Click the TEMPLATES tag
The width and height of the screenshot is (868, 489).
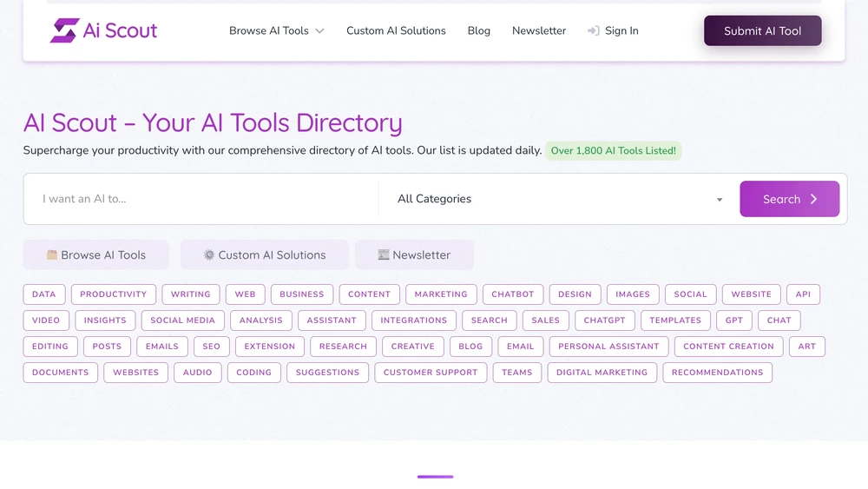pyautogui.click(x=675, y=320)
